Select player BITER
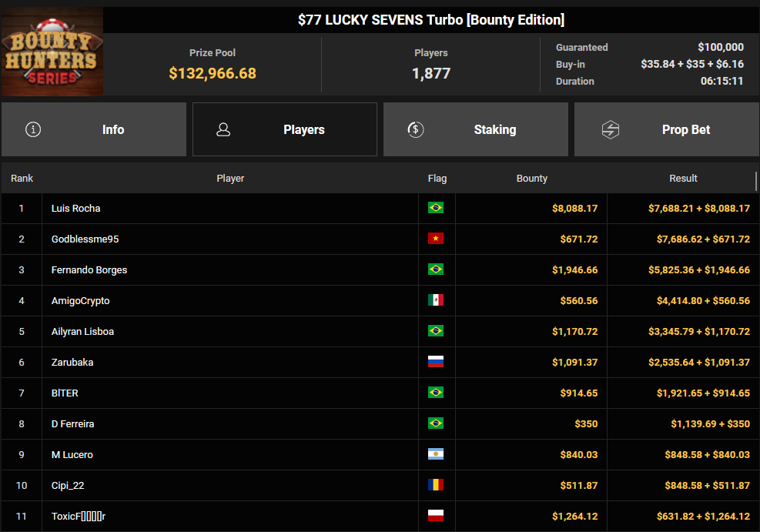The image size is (760, 532). [65, 393]
